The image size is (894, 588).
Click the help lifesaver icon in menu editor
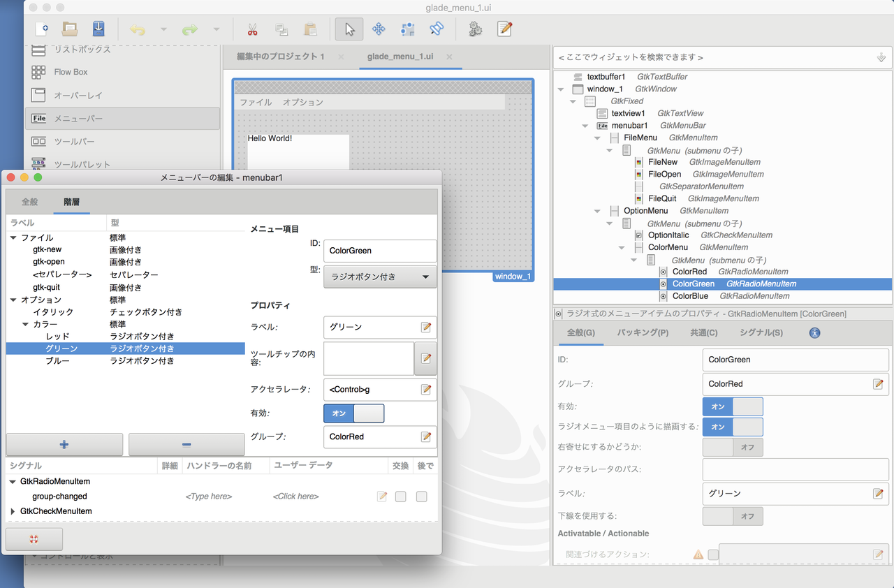click(34, 538)
